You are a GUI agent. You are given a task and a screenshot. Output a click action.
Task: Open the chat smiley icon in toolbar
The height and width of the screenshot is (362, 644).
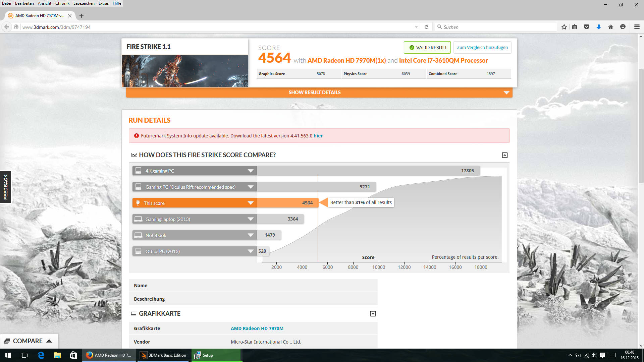click(623, 27)
